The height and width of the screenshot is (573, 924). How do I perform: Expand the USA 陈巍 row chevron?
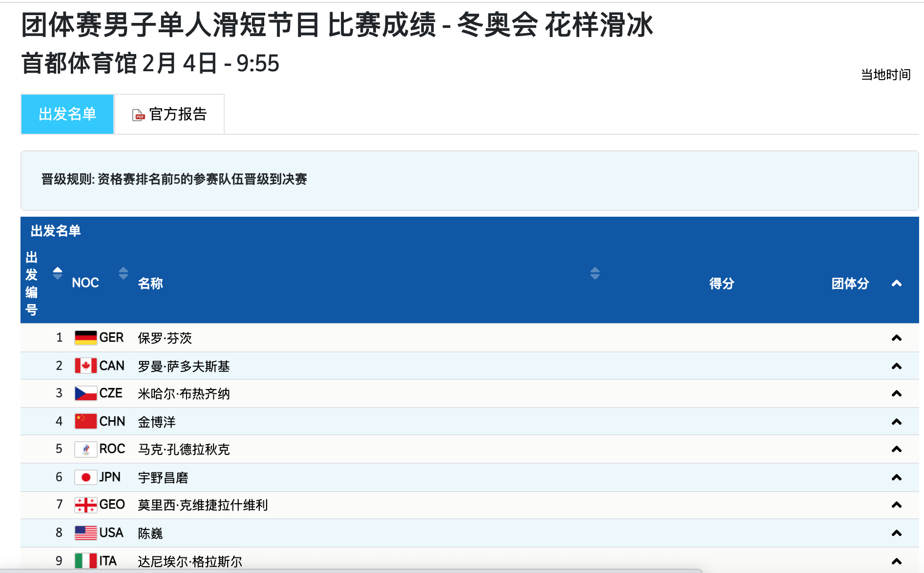897,533
